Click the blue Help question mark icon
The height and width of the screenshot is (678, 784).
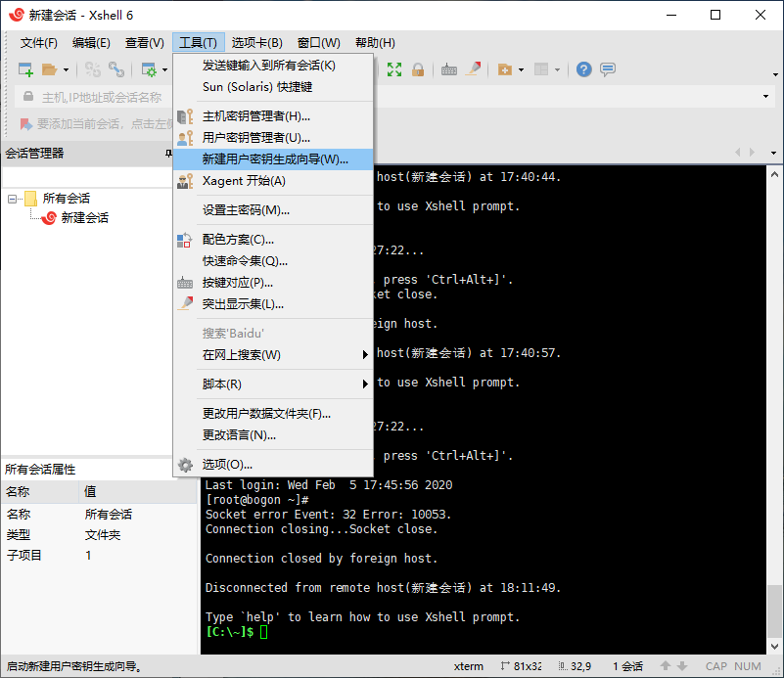pyautogui.click(x=583, y=69)
